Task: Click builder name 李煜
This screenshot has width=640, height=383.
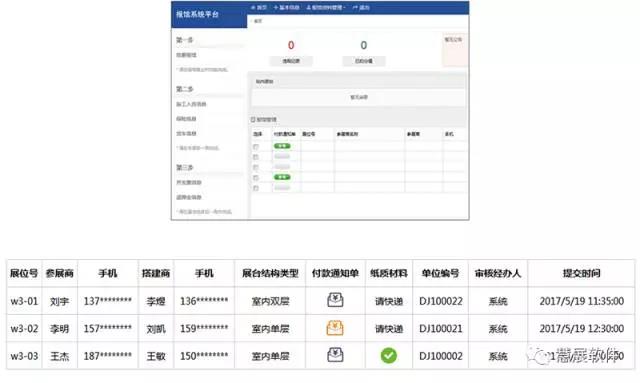Action: pos(156,301)
